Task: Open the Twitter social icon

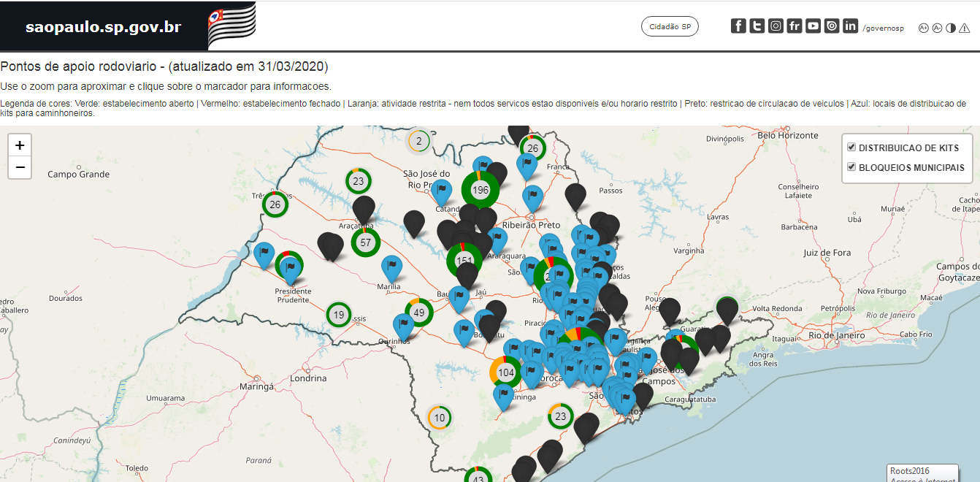Action: coord(757,26)
